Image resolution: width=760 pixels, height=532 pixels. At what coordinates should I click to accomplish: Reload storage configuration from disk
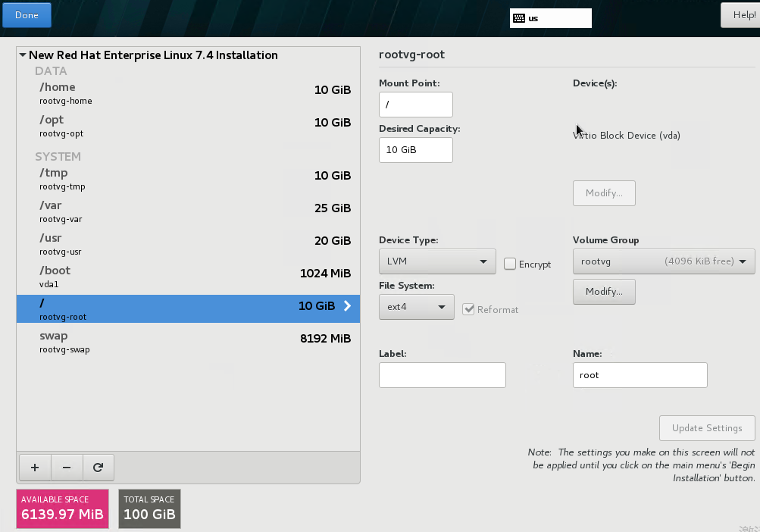coord(99,468)
